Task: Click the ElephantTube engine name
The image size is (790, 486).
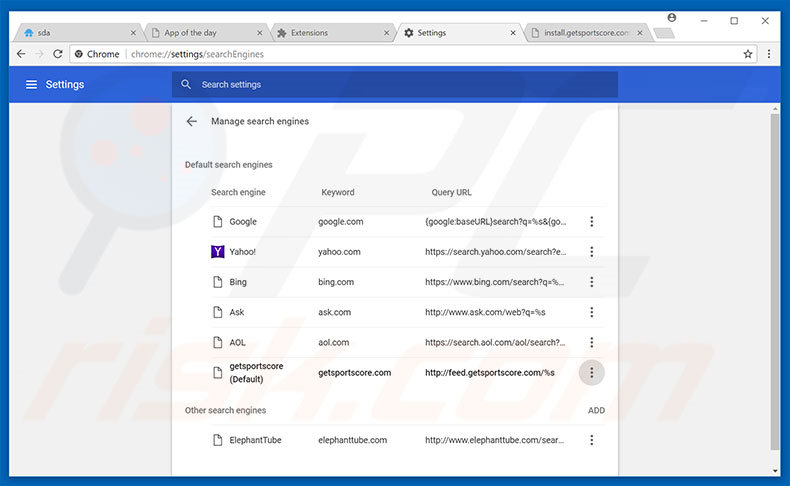Action: click(x=255, y=440)
